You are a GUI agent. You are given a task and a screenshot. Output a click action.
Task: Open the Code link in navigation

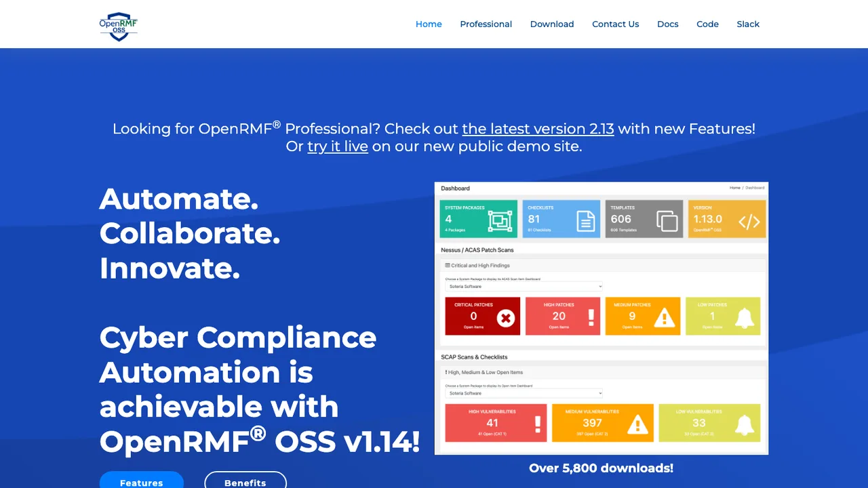click(x=707, y=24)
